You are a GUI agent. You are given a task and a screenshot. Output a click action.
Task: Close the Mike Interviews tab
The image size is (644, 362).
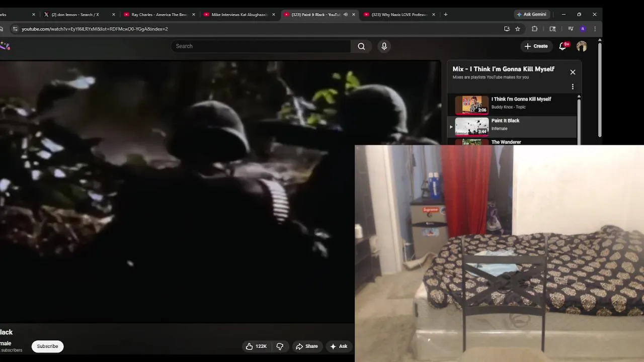[274, 15]
